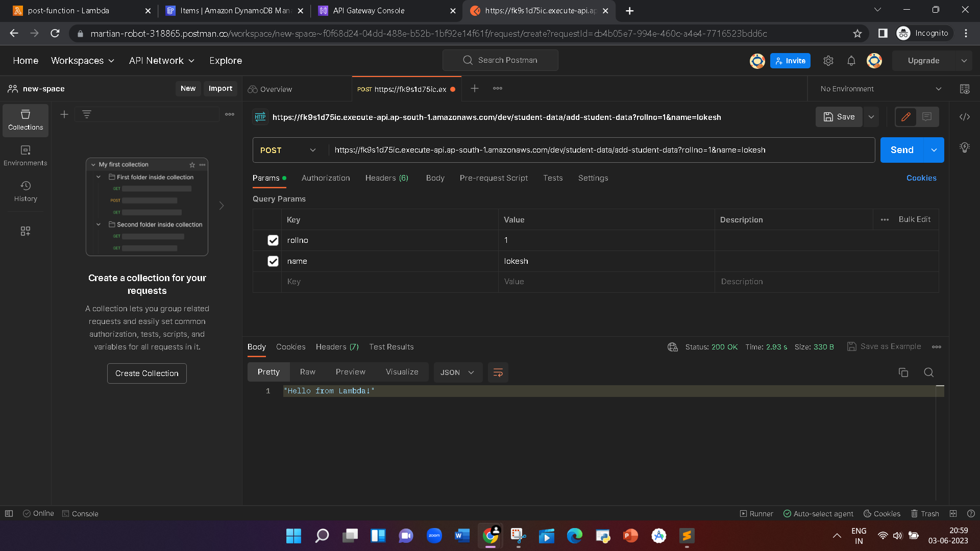
Task: Click the copy response icon
Action: coord(903,372)
